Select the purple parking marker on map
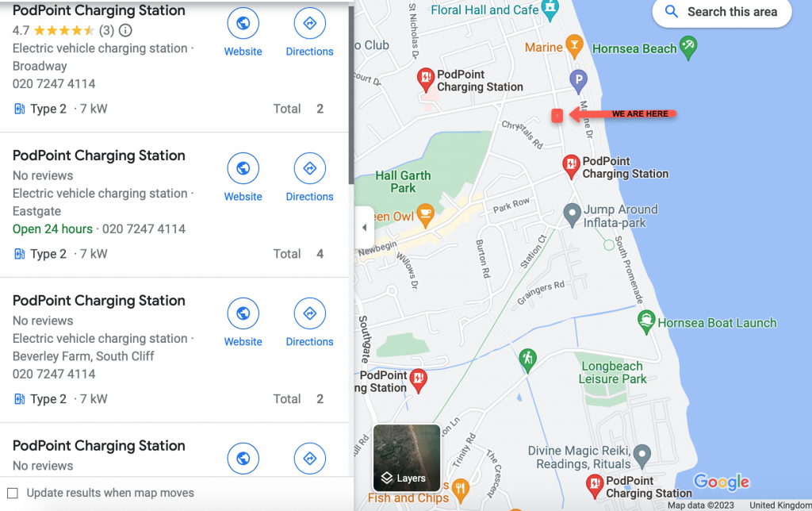This screenshot has height=511, width=812. pos(578,82)
